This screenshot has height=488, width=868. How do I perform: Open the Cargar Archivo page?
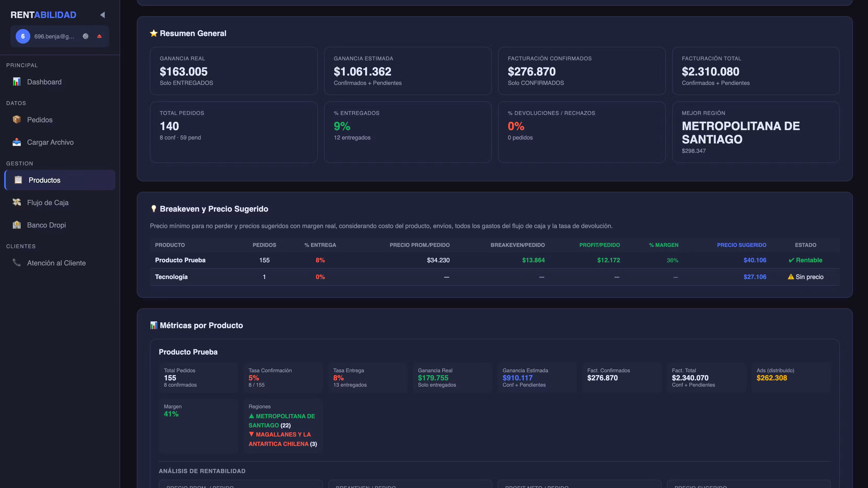[x=60, y=142]
